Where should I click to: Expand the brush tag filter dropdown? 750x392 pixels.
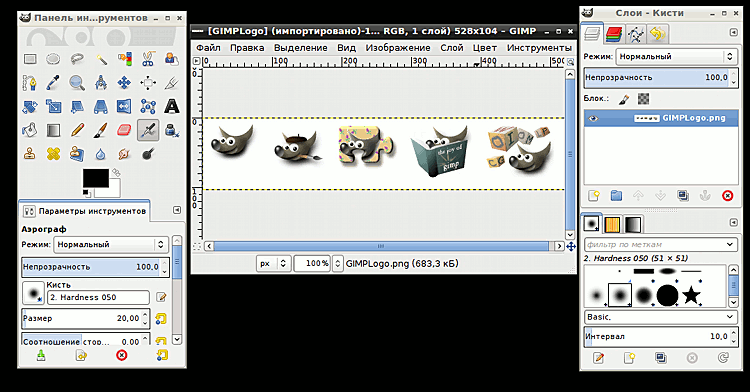(660, 244)
